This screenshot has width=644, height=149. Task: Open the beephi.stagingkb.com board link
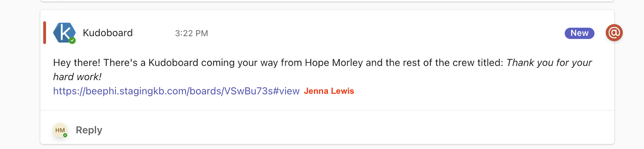(x=176, y=91)
